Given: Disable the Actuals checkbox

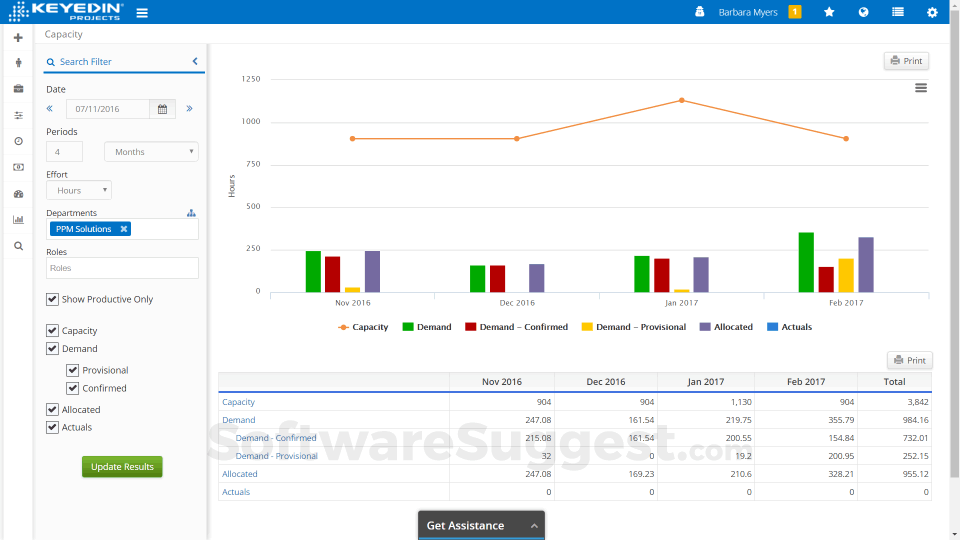Looking at the screenshot, I should pyautogui.click(x=52, y=427).
